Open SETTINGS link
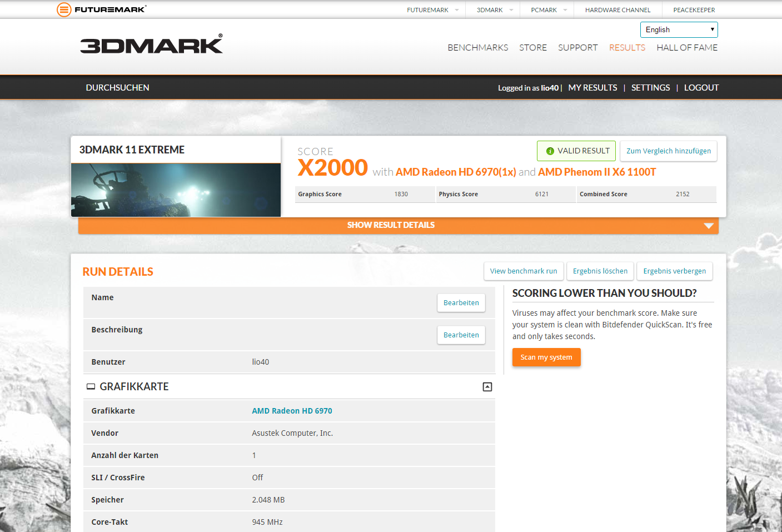The image size is (782, 532). 650,88
